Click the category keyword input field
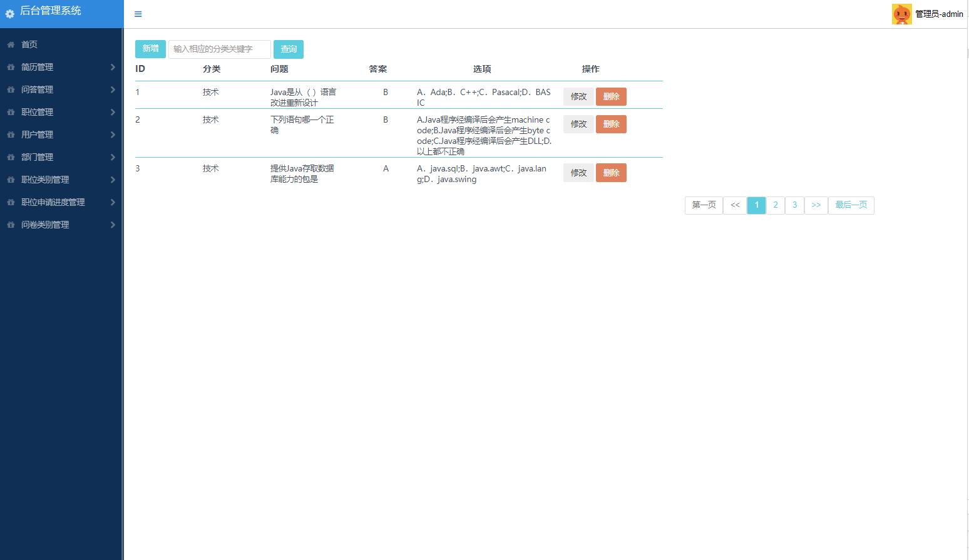 219,49
